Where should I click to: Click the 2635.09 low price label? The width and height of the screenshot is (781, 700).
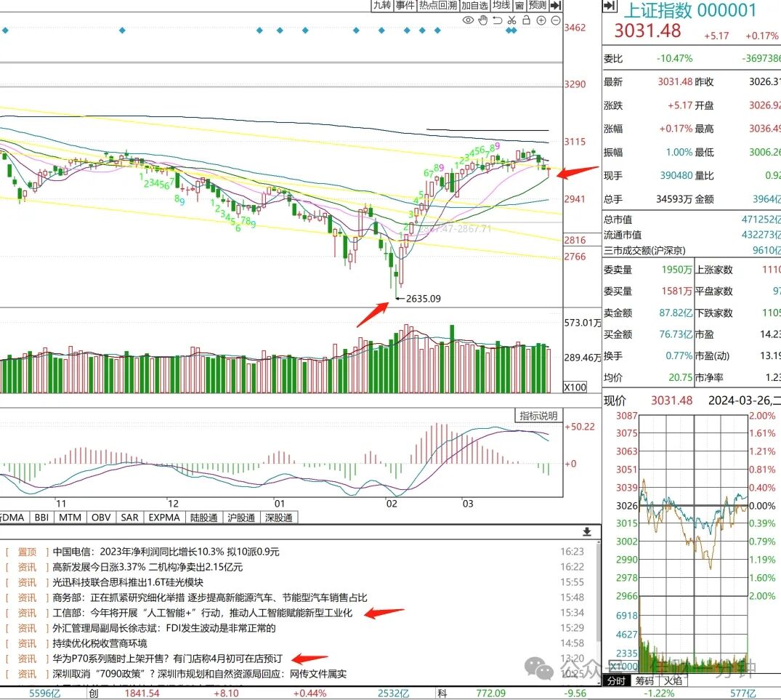pos(423,299)
